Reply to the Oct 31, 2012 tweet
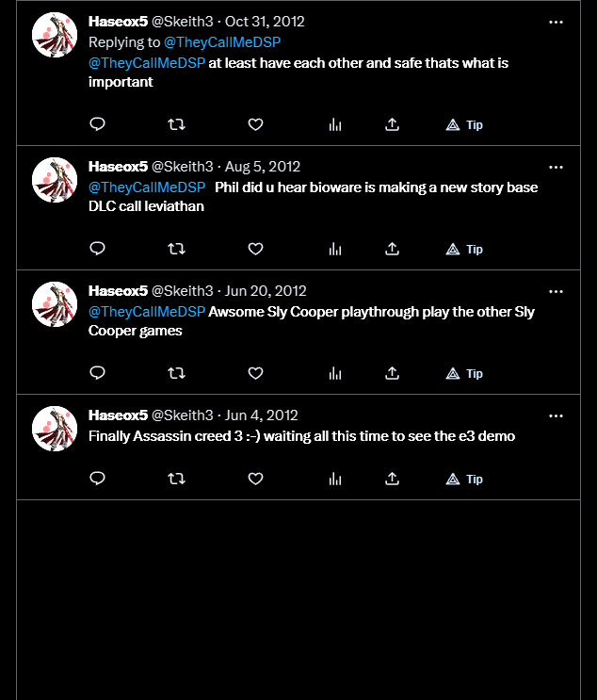Image resolution: width=597 pixels, height=700 pixels. tap(97, 124)
